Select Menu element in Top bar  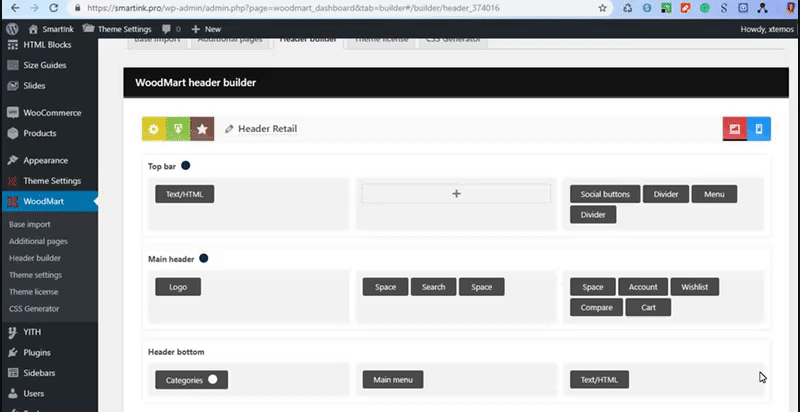click(714, 194)
